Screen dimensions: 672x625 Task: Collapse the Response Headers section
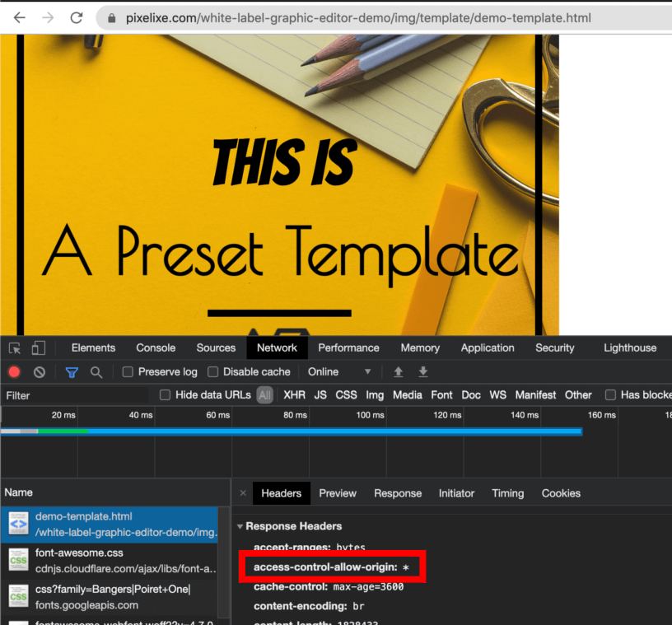[x=240, y=526]
